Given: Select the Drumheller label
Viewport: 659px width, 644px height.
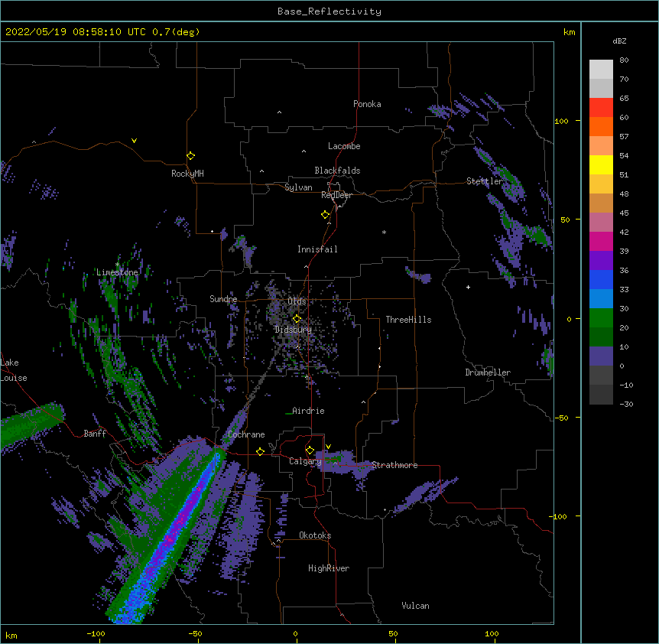Looking at the screenshot, I should pos(488,372).
